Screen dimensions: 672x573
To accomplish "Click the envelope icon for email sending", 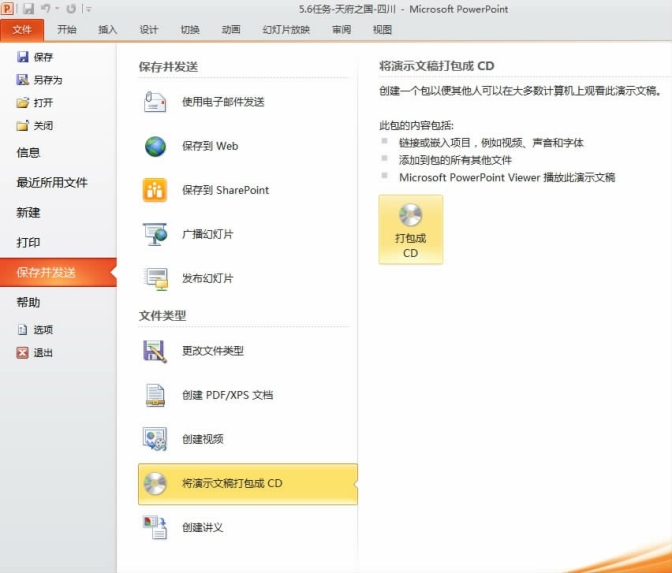I will [155, 102].
